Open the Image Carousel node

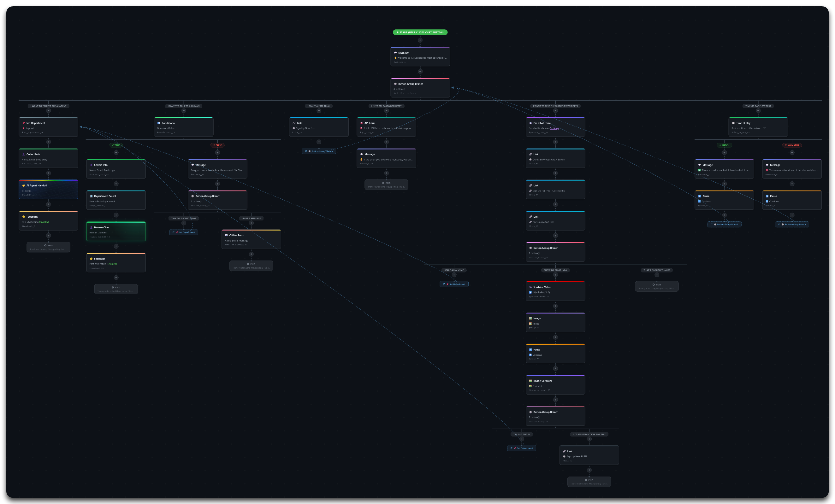(x=555, y=385)
